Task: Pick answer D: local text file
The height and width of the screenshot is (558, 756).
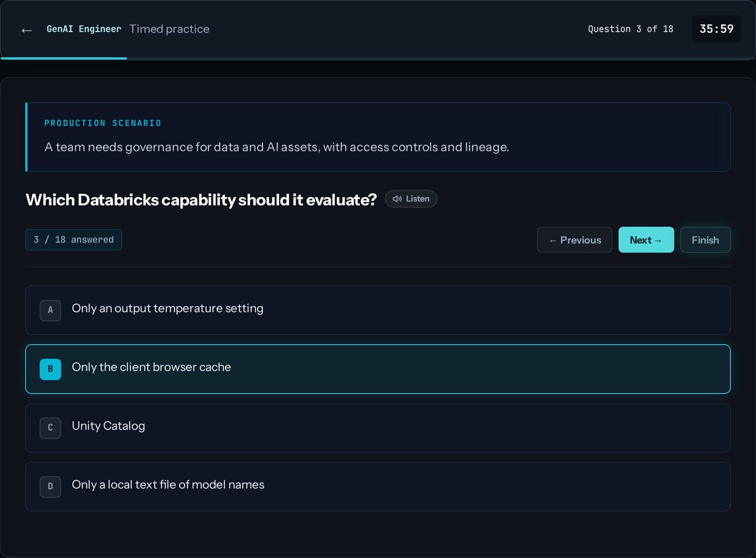Action: (x=378, y=487)
